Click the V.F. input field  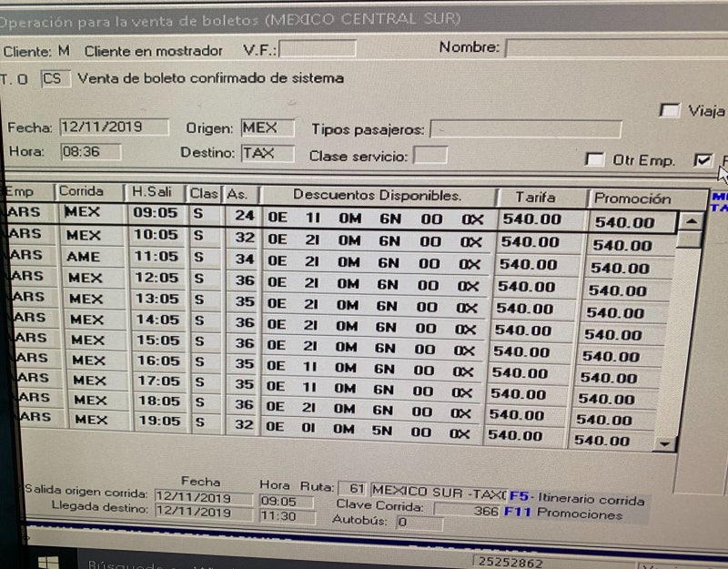coord(318,48)
